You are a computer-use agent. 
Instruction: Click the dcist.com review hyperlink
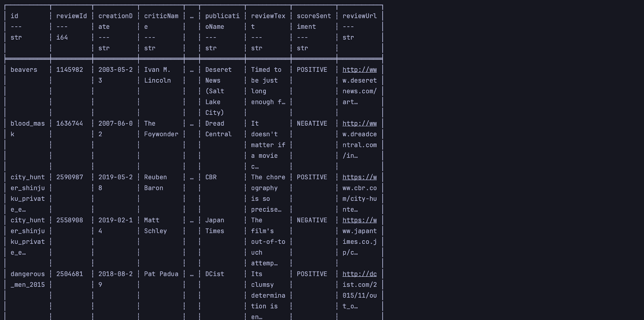359,274
